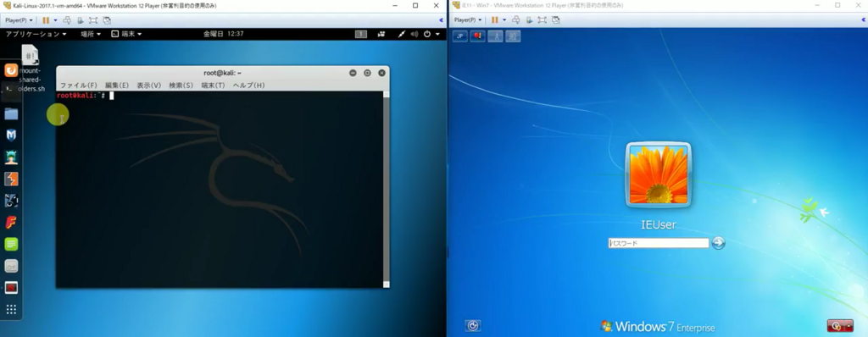Launch Metasploit from the Kali dock

[11, 135]
